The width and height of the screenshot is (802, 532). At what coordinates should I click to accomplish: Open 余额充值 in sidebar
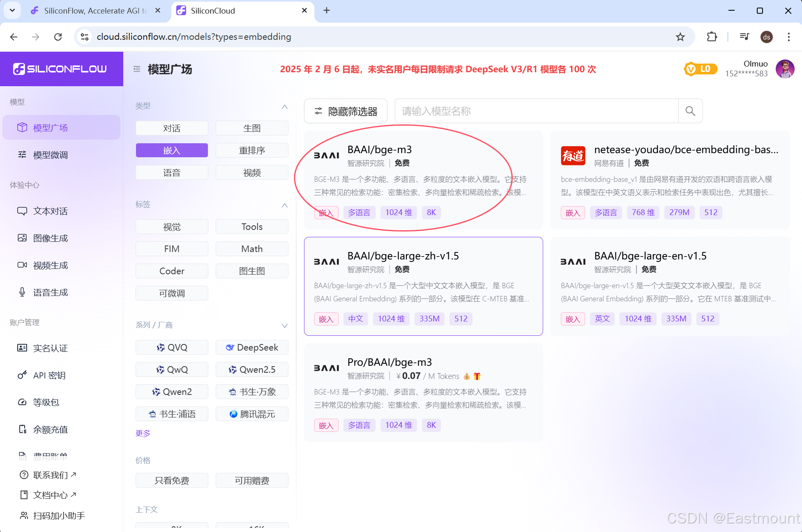click(x=61, y=429)
